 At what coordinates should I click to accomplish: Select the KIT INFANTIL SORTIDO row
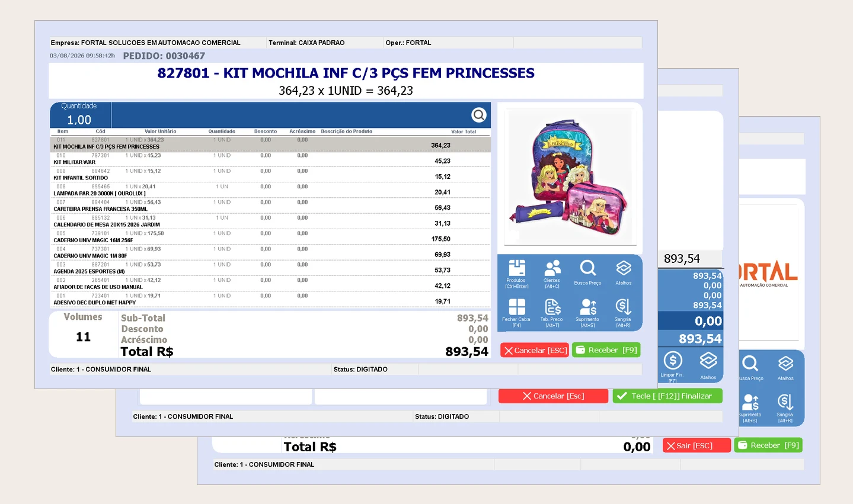click(x=270, y=174)
